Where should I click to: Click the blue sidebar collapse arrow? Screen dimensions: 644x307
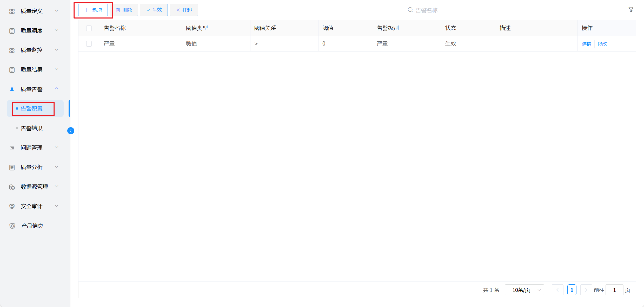(x=71, y=131)
